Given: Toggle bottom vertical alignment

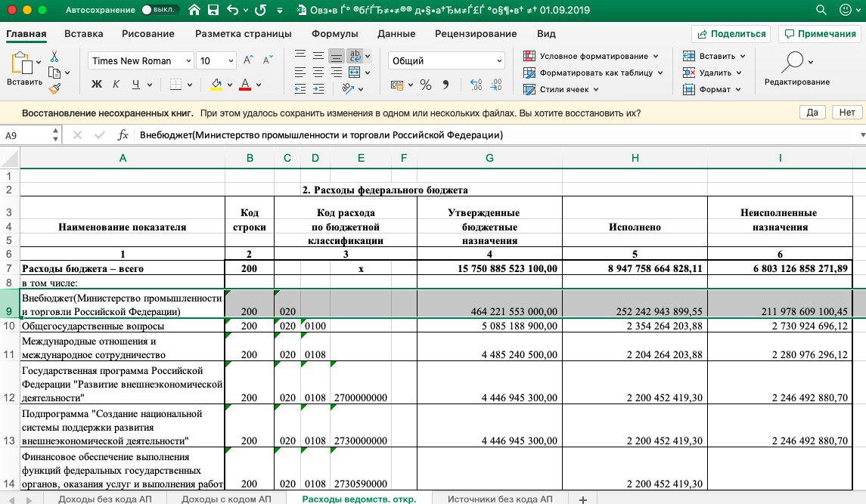Looking at the screenshot, I should point(337,55).
